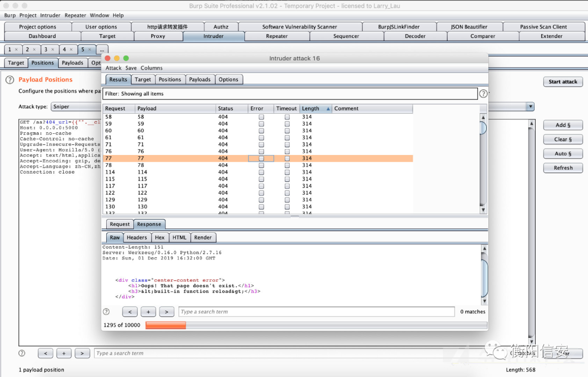Sort results by Status column
The image size is (588, 377).
pyautogui.click(x=232, y=109)
